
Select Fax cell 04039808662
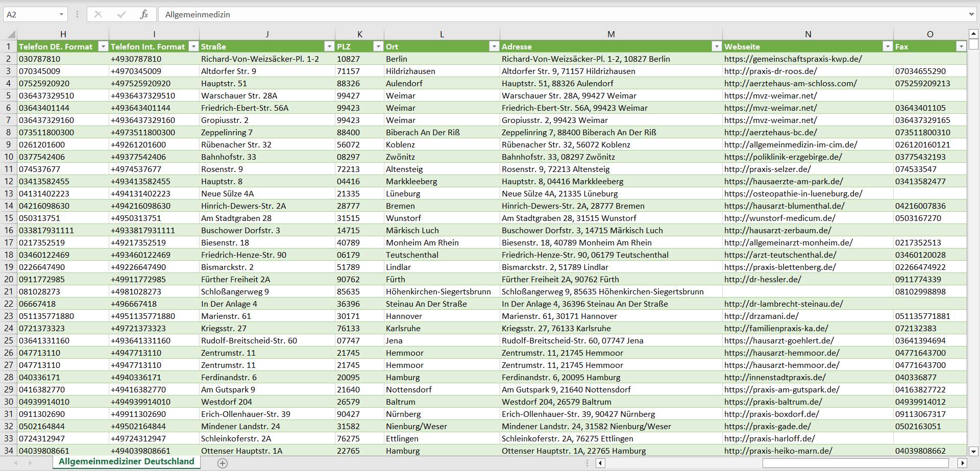pyautogui.click(x=930, y=451)
